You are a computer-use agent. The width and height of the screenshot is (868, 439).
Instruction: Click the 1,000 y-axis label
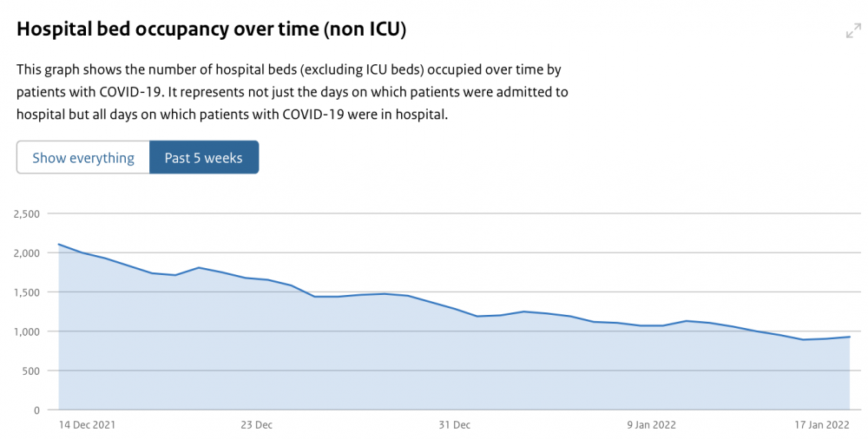tap(27, 331)
